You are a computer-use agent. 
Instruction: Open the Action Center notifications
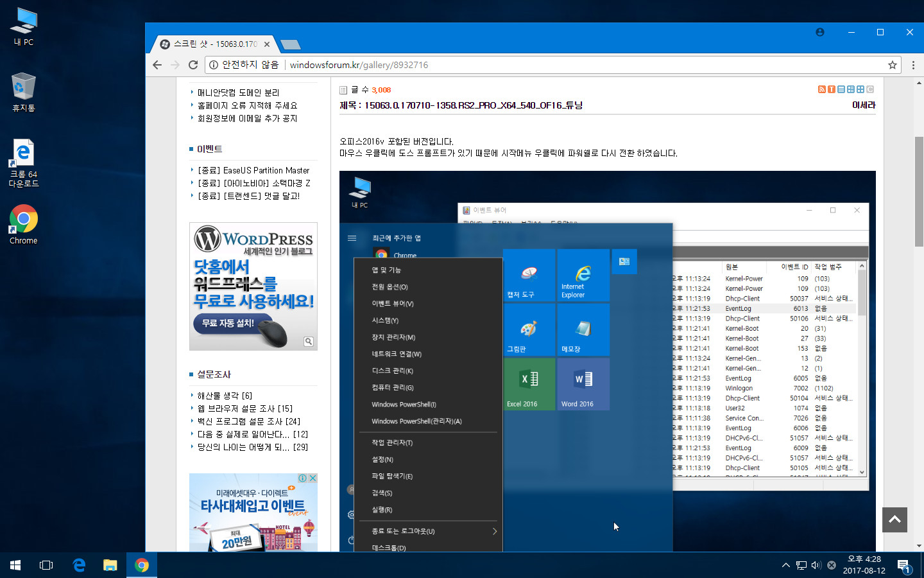coord(903,566)
